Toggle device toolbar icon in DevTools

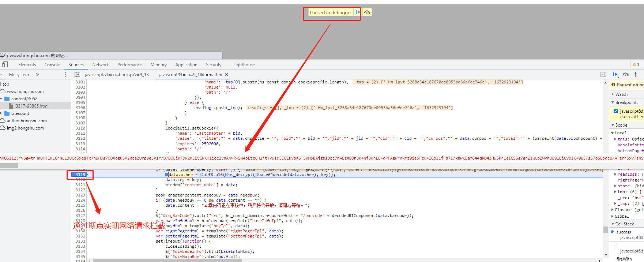[5, 65]
